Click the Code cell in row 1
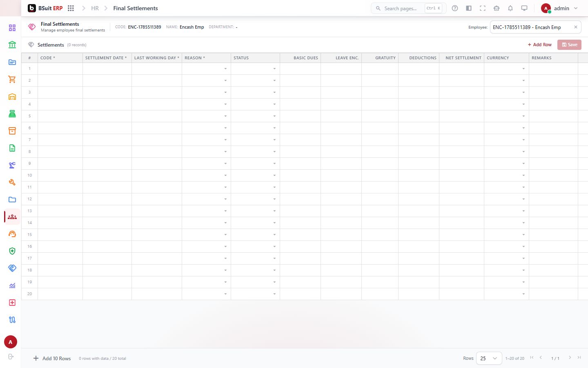Image resolution: width=588 pixels, height=368 pixels. pyautogui.click(x=60, y=69)
